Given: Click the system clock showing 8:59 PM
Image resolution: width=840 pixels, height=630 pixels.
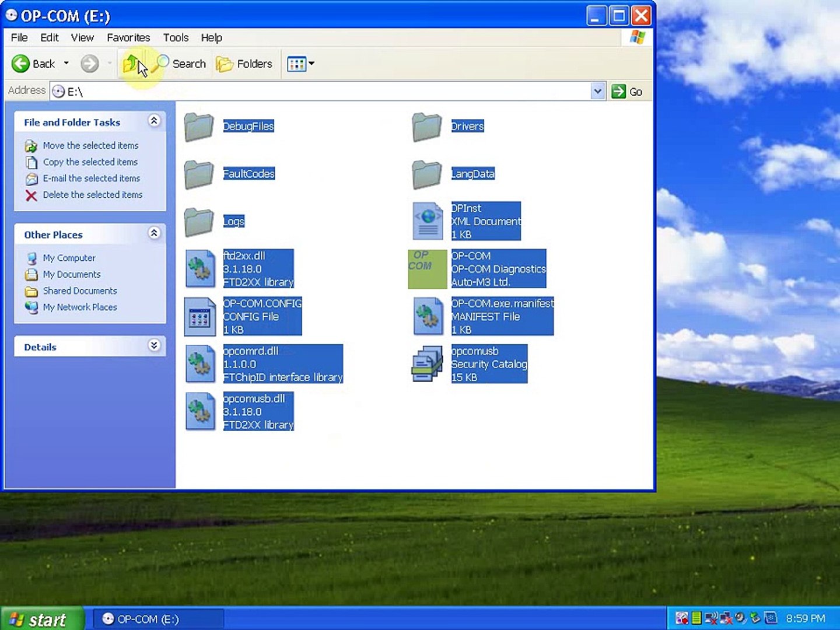Looking at the screenshot, I should 806,618.
